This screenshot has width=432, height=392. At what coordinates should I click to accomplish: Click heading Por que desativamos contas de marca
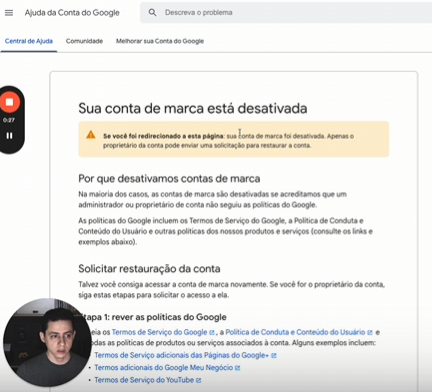[169, 179]
